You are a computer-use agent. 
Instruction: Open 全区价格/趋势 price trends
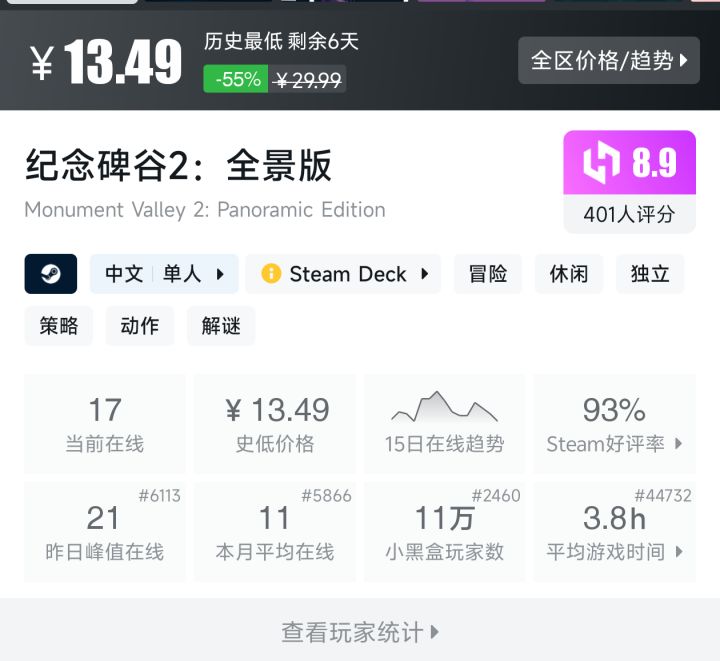(609, 60)
